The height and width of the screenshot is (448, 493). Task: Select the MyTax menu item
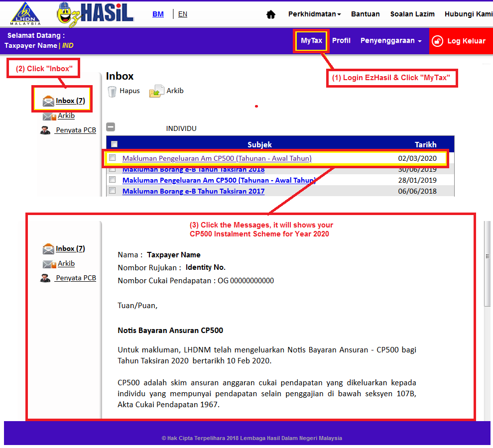click(311, 40)
